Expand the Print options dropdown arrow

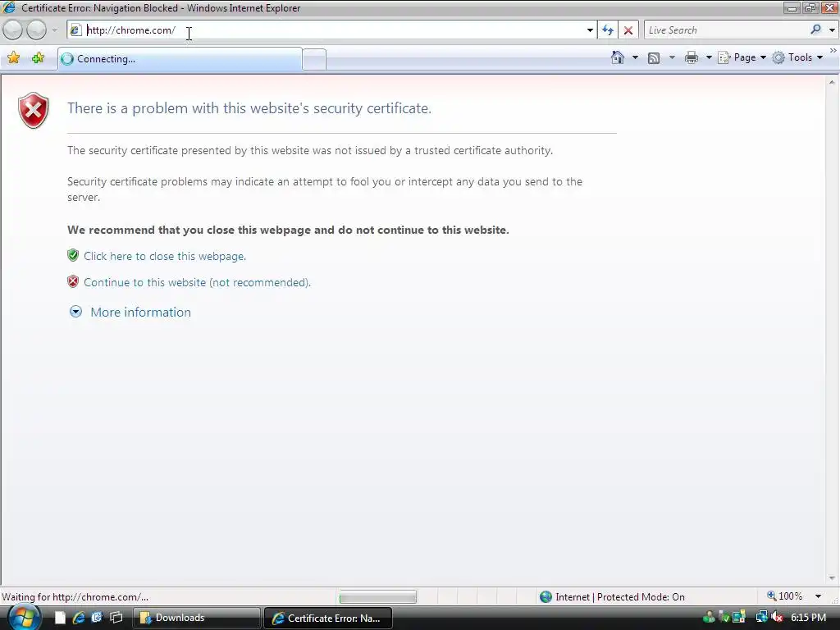pyautogui.click(x=708, y=57)
